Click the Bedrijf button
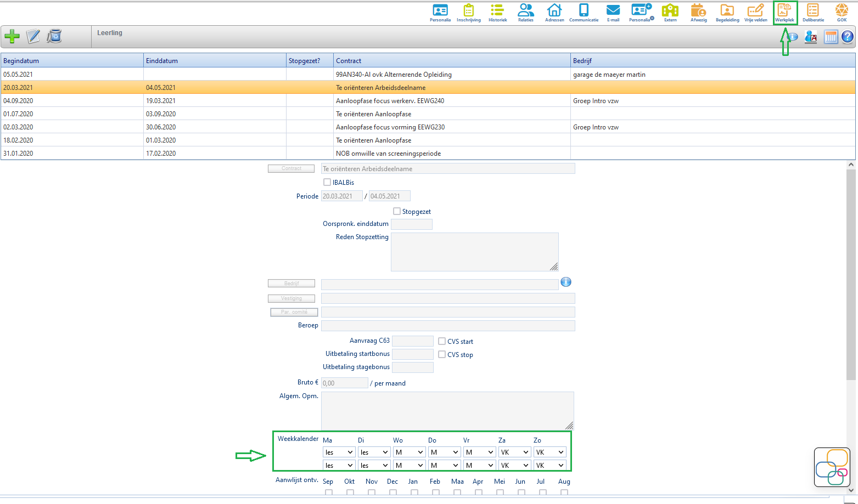The height and width of the screenshot is (504, 858). pyautogui.click(x=291, y=284)
